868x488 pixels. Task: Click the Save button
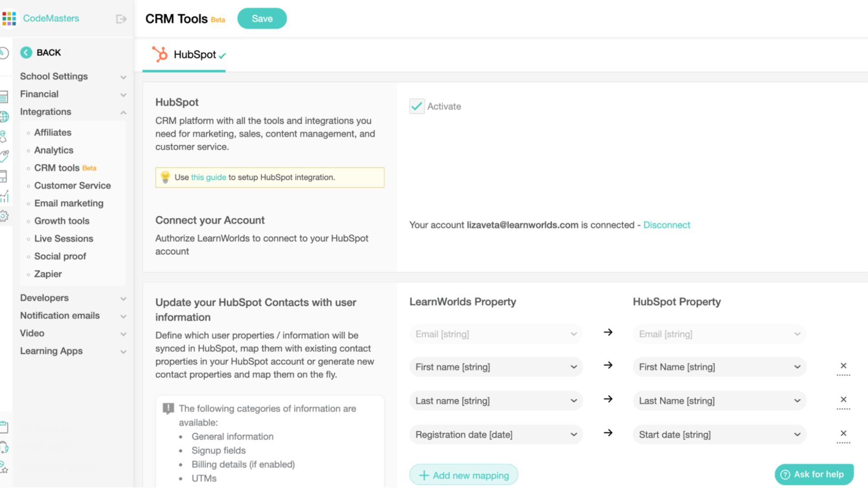click(262, 19)
